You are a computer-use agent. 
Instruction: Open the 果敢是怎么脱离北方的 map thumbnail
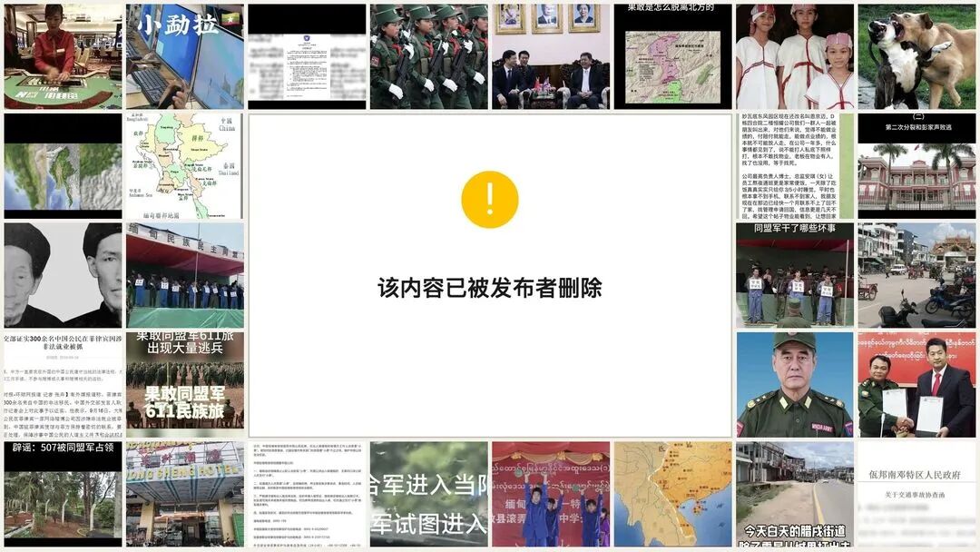pos(672,57)
